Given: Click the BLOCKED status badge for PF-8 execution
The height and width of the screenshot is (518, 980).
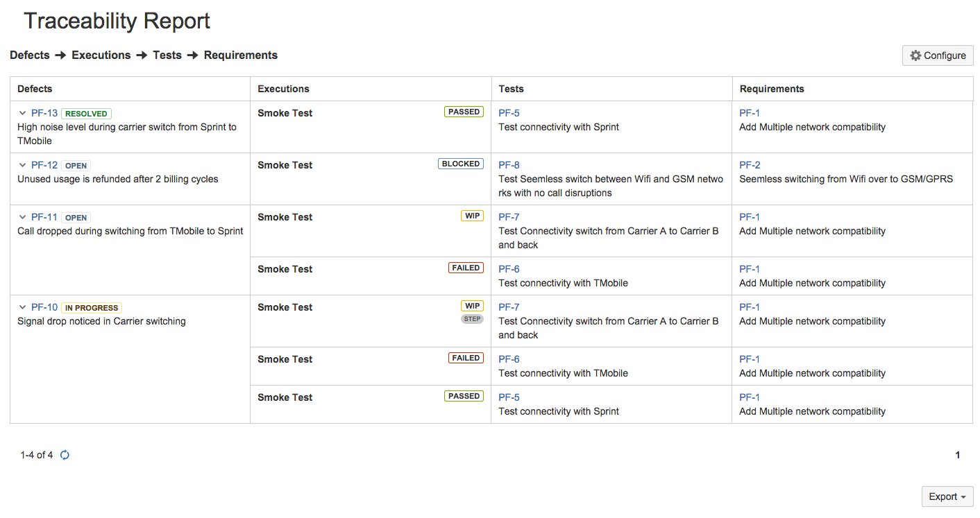Looking at the screenshot, I should click(461, 164).
